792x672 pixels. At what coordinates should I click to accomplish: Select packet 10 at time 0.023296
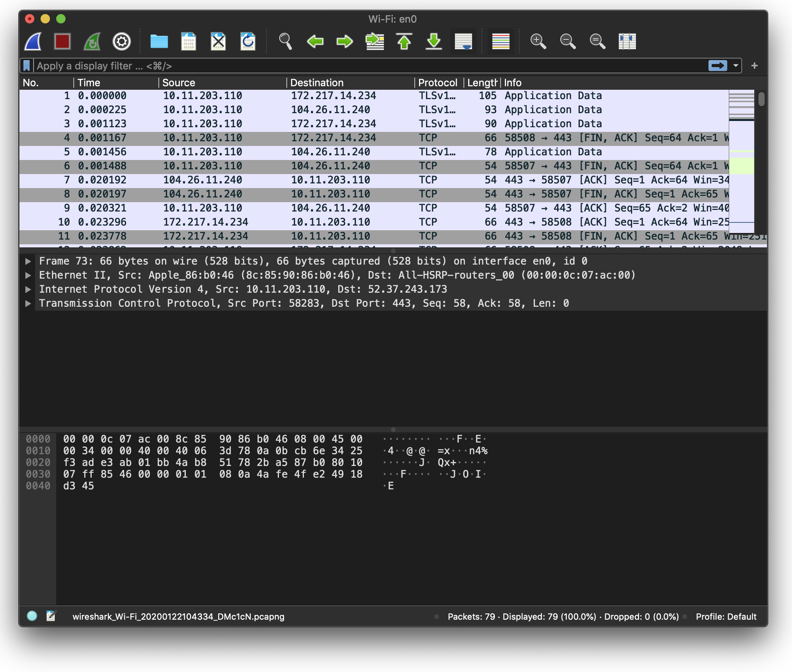(374, 222)
